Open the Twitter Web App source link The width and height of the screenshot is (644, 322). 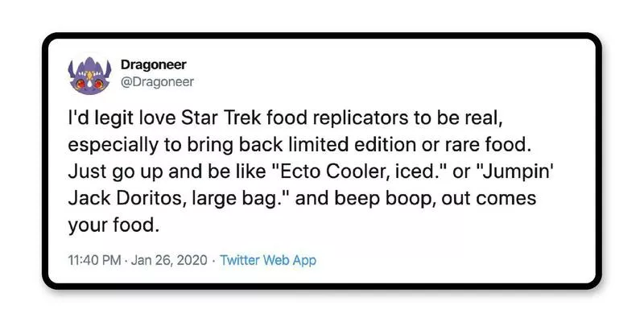(268, 260)
